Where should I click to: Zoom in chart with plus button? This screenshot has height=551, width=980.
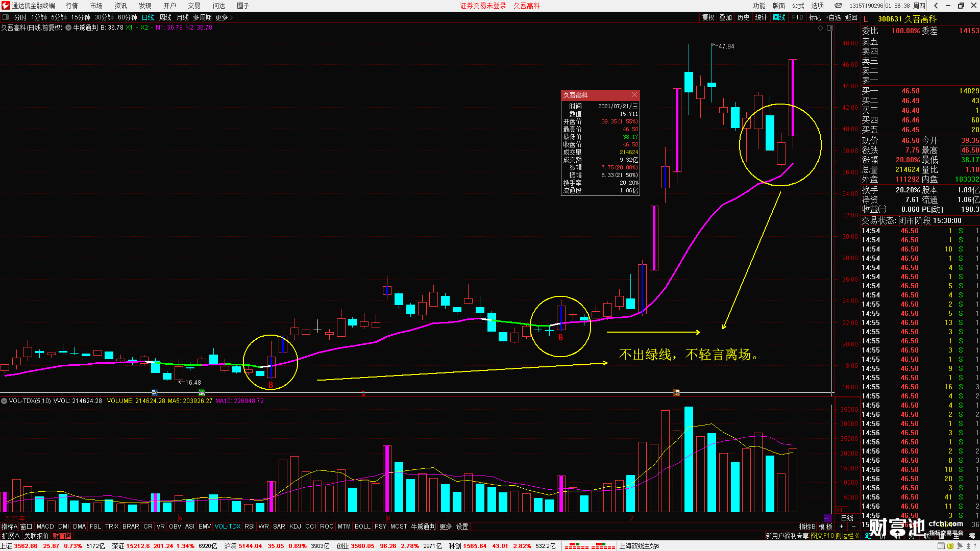click(x=841, y=527)
